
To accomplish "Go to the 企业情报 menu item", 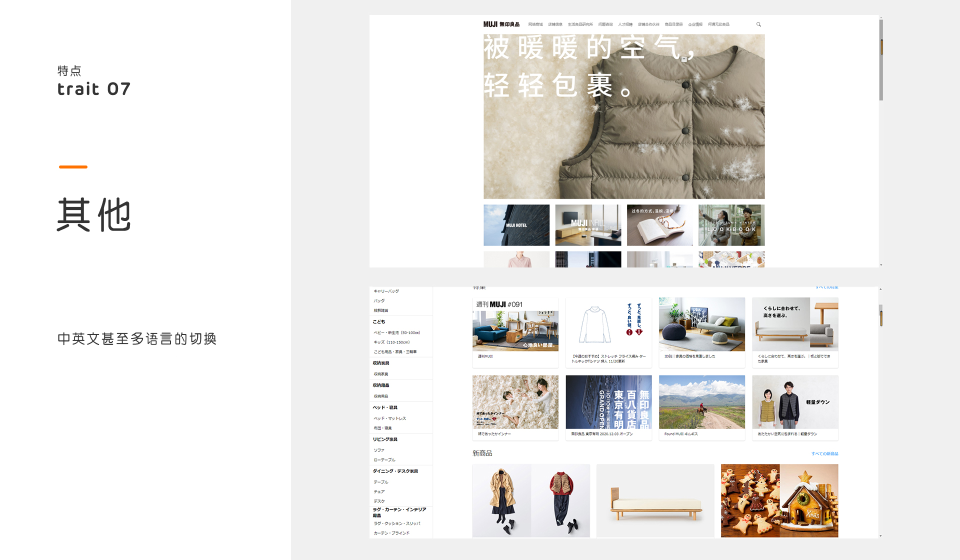I will tap(695, 24).
